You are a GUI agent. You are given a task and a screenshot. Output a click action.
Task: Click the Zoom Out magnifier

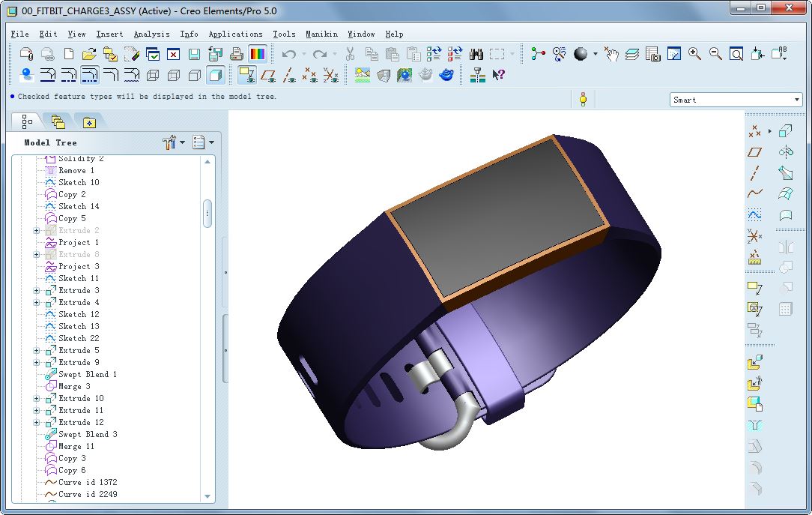(x=715, y=54)
